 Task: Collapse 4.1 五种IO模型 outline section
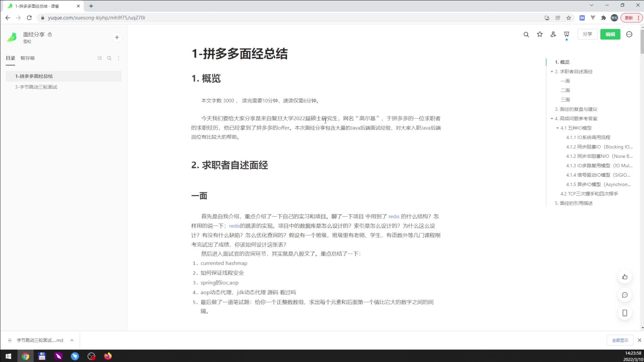pyautogui.click(x=557, y=128)
